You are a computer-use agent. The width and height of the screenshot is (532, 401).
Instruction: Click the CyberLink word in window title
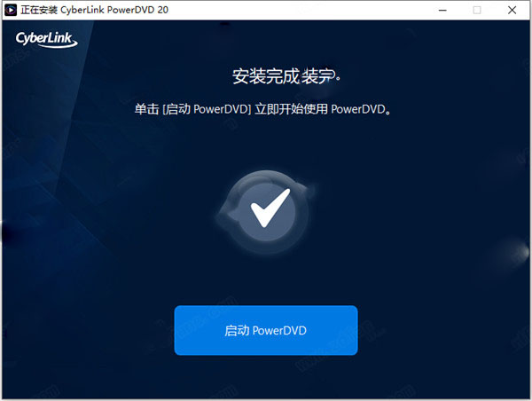[82, 10]
